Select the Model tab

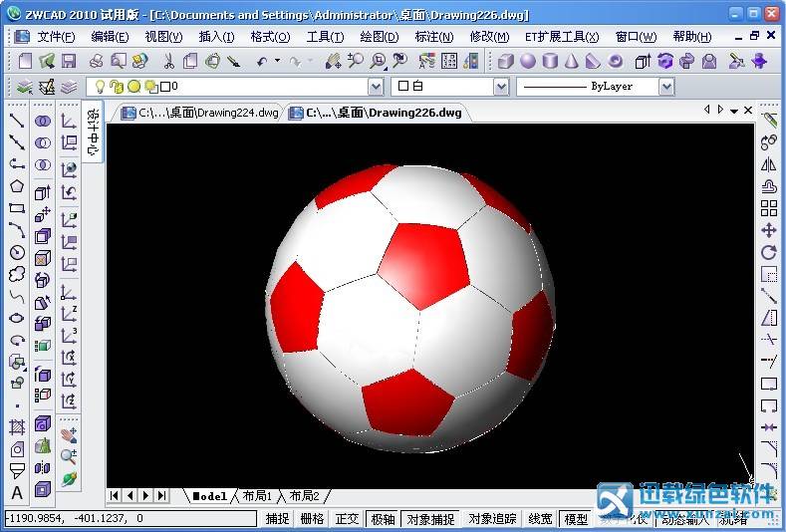(x=209, y=496)
